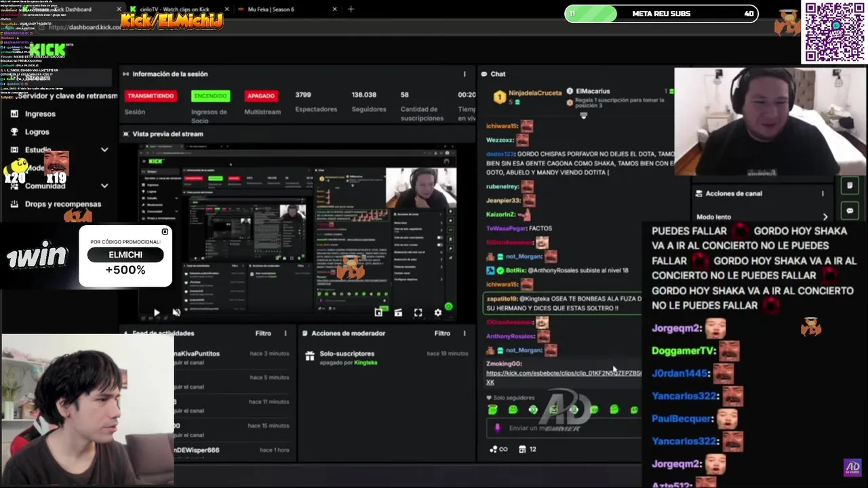
Task: Close the cinloTV Watch clips tab
Action: click(226, 9)
